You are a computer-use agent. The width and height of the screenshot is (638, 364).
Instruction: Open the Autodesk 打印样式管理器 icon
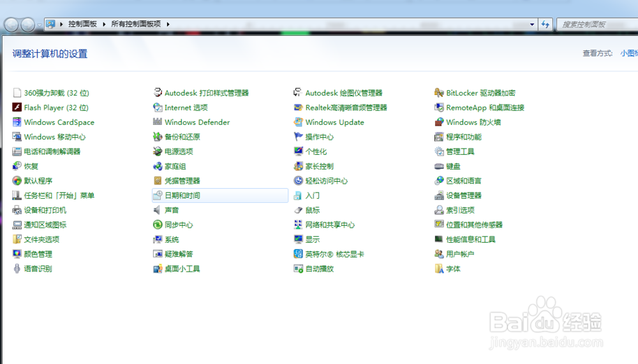click(x=158, y=92)
